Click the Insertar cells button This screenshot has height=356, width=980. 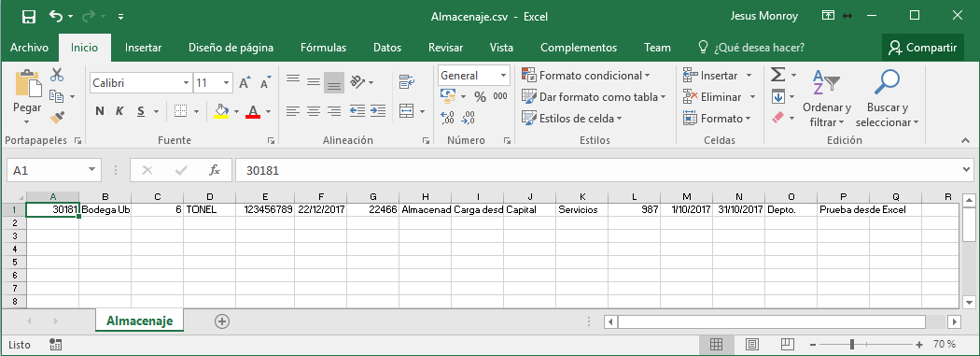tap(718, 76)
